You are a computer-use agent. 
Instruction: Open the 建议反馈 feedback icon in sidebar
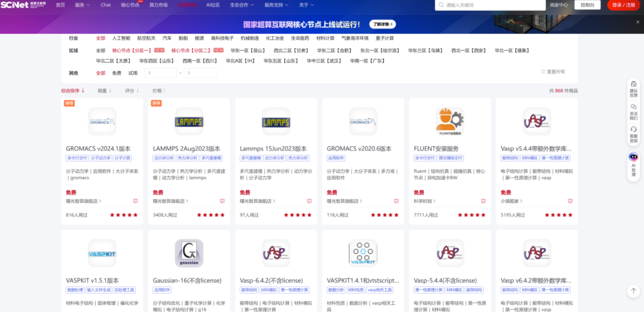(x=633, y=88)
